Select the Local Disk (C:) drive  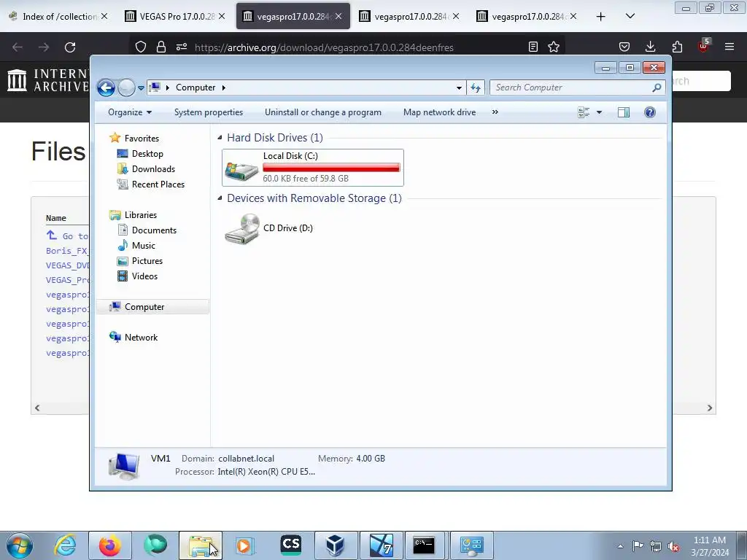click(x=312, y=168)
